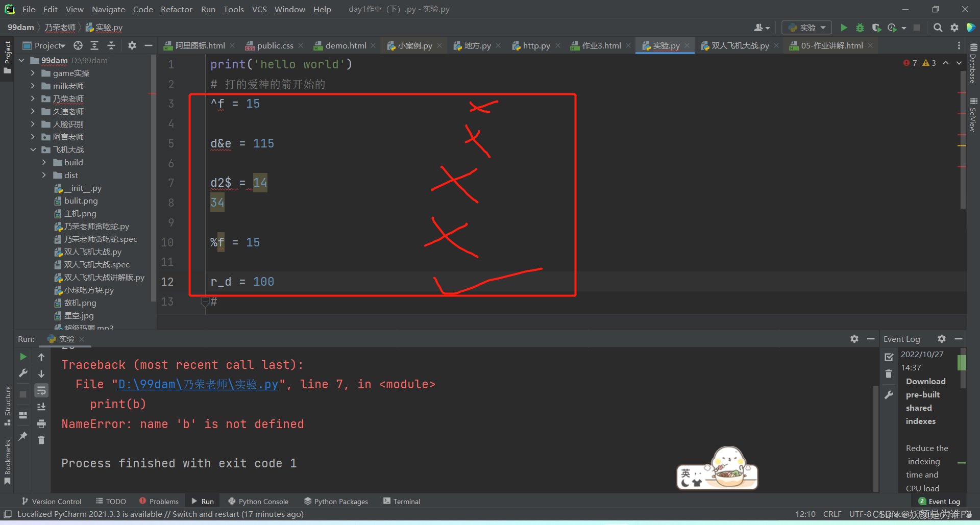Select opened file target icon in Project panel

(78, 45)
